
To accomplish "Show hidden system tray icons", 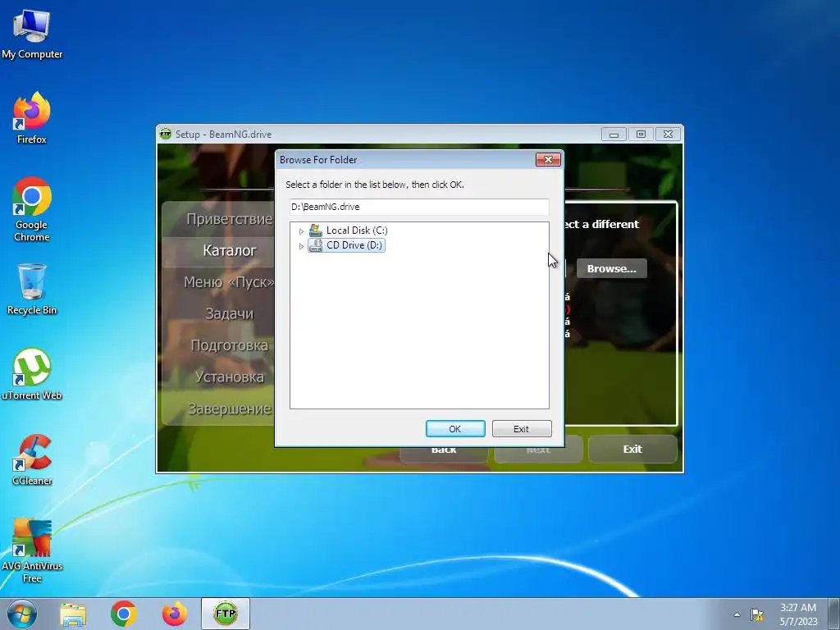I will 737,614.
